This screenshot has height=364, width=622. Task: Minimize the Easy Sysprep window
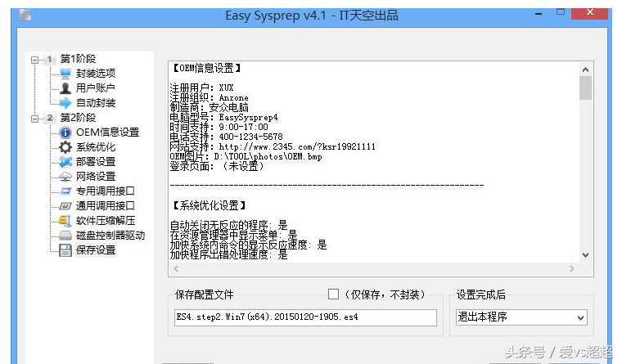click(539, 14)
